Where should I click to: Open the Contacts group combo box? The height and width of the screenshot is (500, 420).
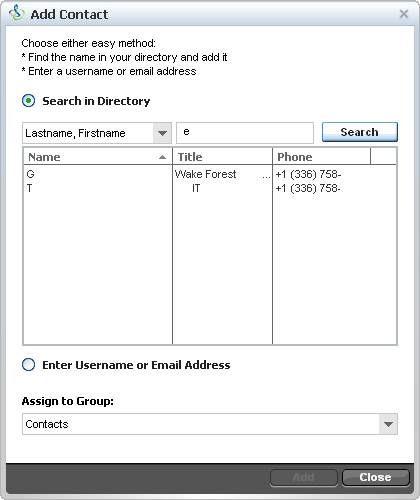pos(210,424)
